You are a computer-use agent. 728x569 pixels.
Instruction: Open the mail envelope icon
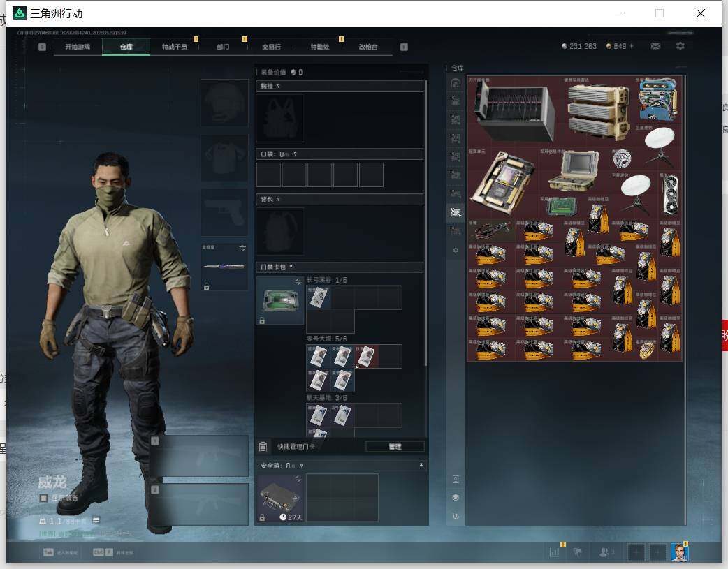click(655, 46)
